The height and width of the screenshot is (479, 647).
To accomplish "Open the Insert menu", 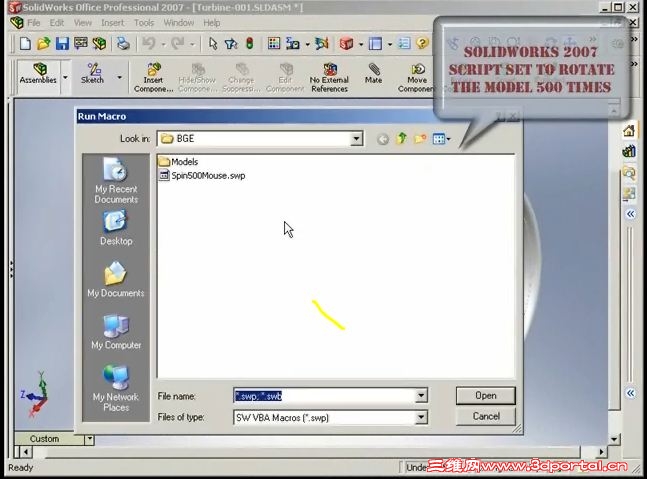I will pyautogui.click(x=113, y=23).
